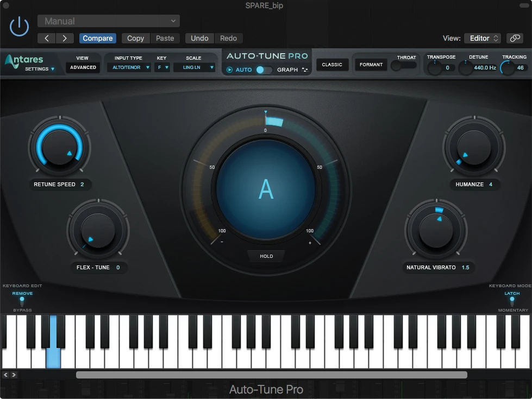Click the Antares logo

24,60
